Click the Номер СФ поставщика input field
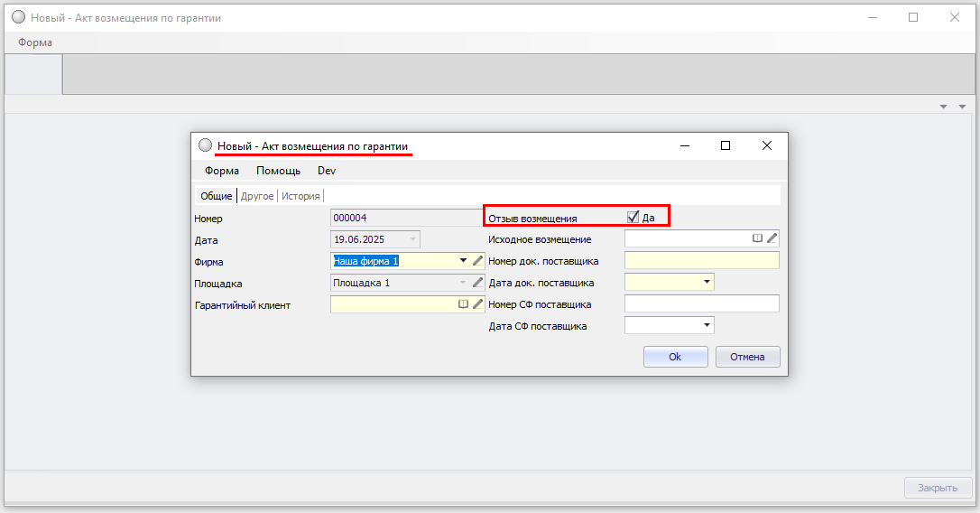 [x=701, y=304]
